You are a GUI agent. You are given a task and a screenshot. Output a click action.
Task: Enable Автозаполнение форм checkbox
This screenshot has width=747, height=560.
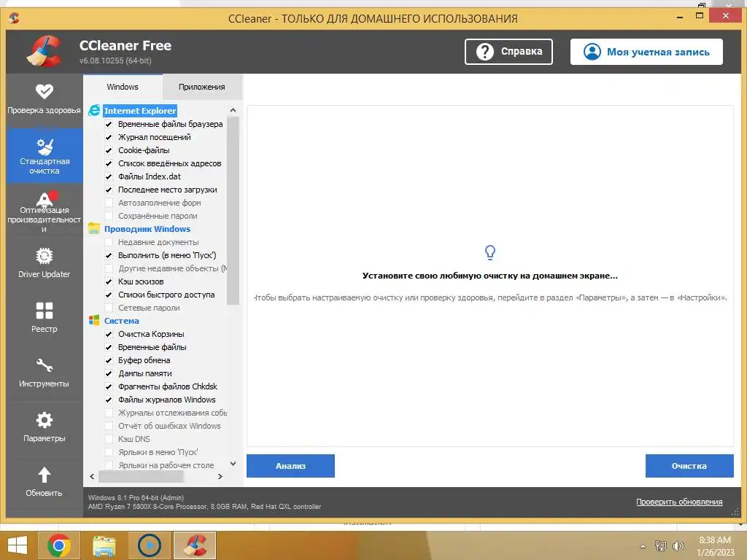coord(109,203)
